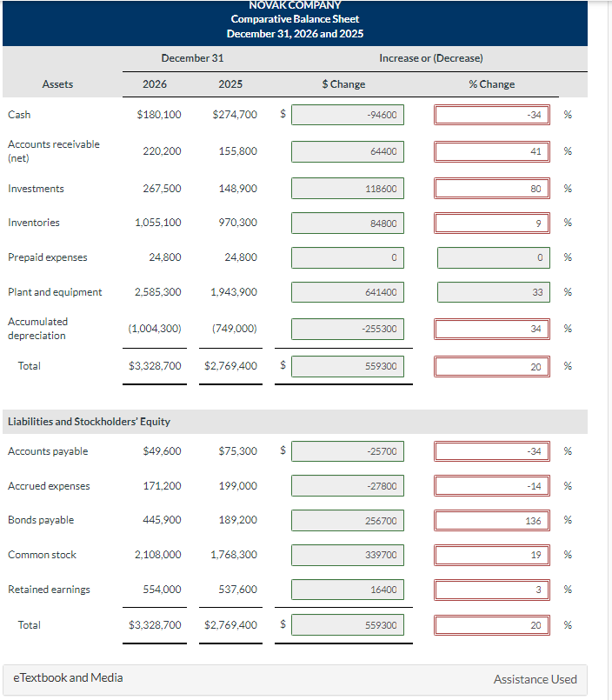Click the Cash $ Change input field
612x700 pixels.
(x=347, y=115)
